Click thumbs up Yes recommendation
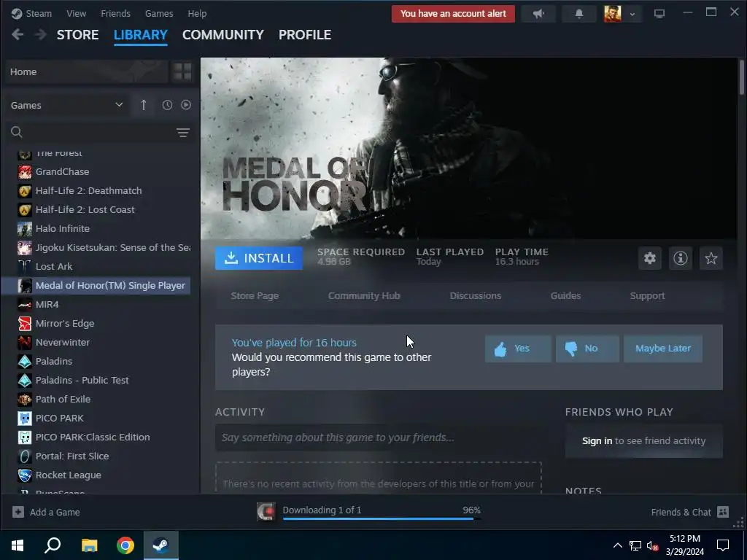Screen dimensions: 747x560 tap(518, 349)
